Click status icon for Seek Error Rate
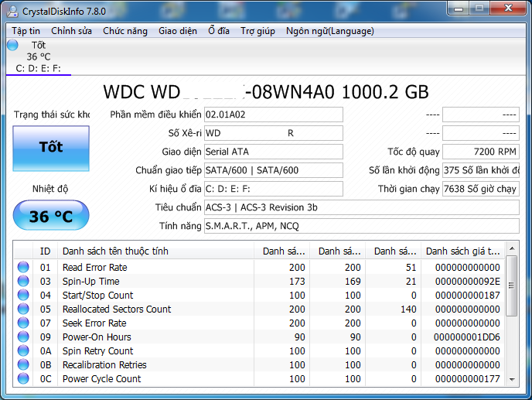The image size is (532, 400). pyautogui.click(x=23, y=323)
